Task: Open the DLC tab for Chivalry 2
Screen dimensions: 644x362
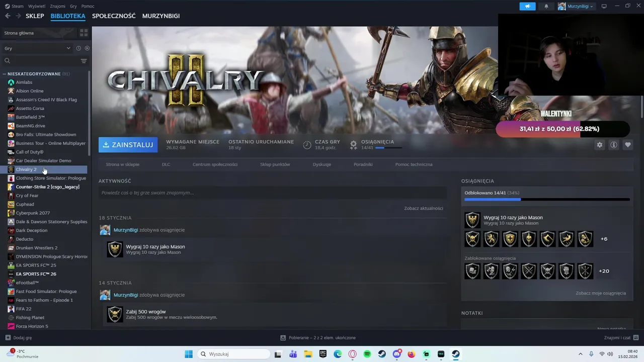Action: tap(166, 164)
